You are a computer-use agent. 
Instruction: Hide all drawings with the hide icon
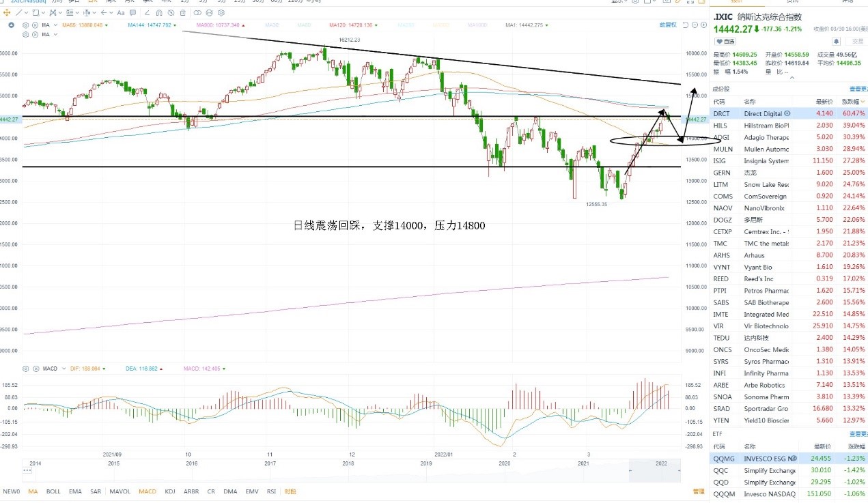click(x=171, y=12)
